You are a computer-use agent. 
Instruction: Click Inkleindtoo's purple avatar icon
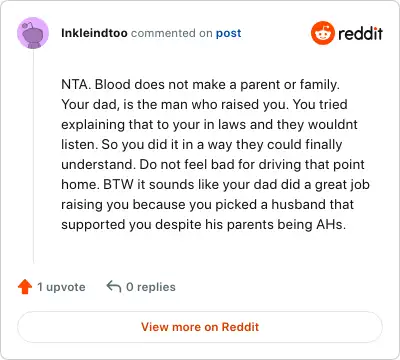click(x=33, y=33)
